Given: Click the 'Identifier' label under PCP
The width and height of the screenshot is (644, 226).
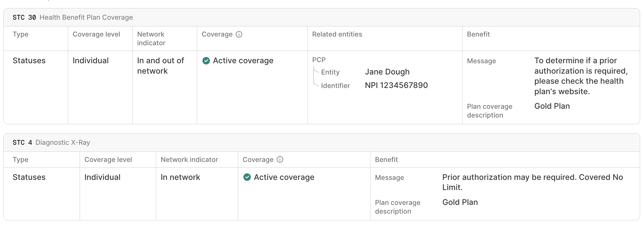Looking at the screenshot, I should point(335,86).
